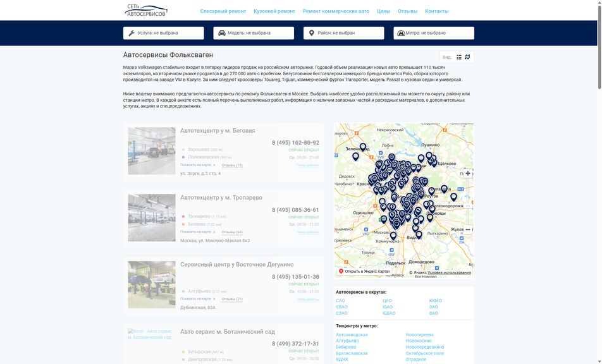
Task: Click the map pin near Коммунарка
Action: tap(393, 235)
